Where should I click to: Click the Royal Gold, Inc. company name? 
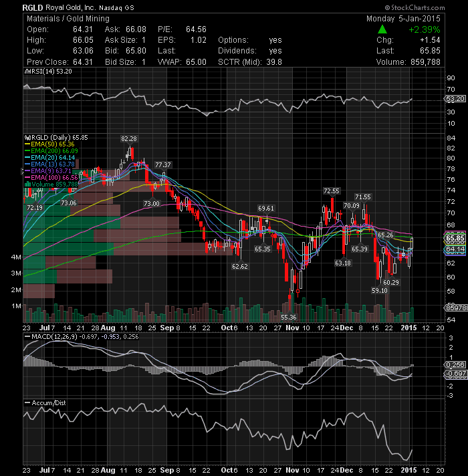tap(70, 7)
